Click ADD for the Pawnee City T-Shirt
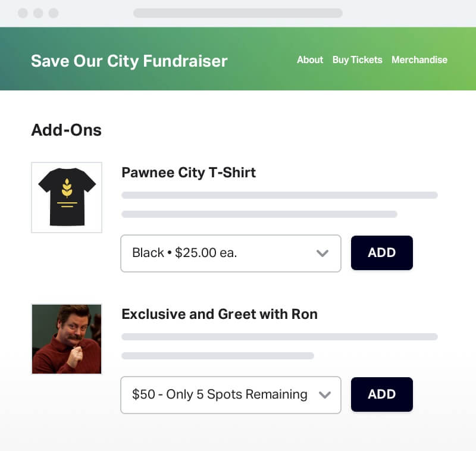476x451 pixels. pyautogui.click(x=381, y=253)
